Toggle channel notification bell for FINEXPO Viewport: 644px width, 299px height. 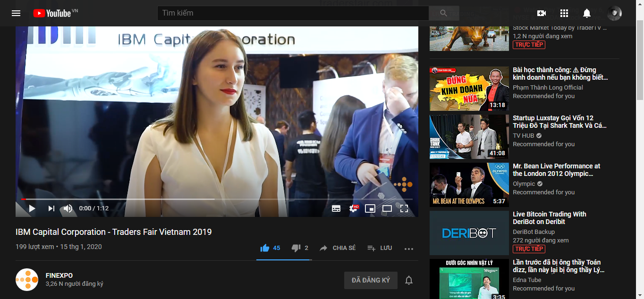click(409, 280)
